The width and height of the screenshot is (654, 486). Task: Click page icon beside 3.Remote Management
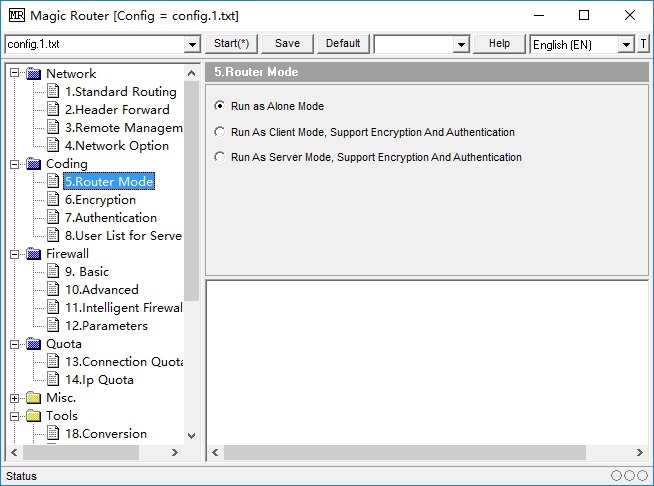[53, 127]
